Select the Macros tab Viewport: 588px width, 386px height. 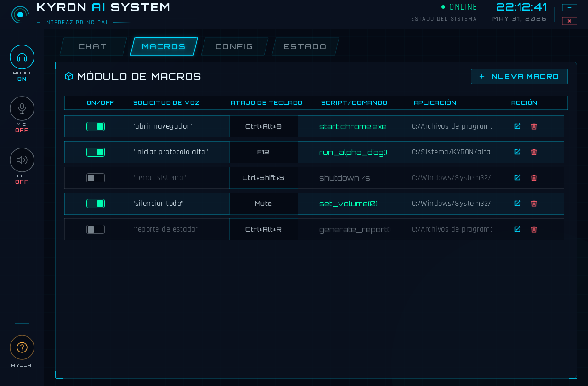pos(164,46)
